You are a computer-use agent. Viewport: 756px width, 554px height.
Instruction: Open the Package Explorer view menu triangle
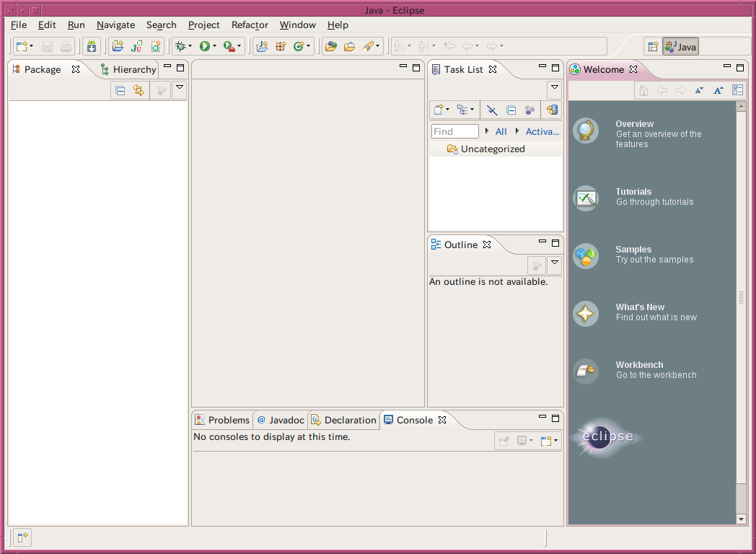pos(180,87)
